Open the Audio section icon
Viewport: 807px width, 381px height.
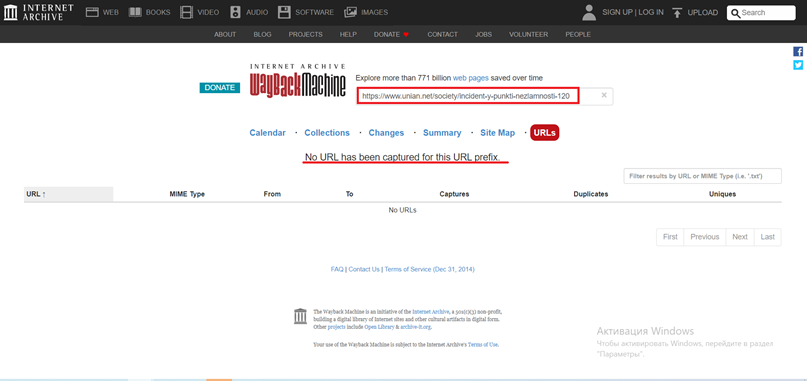click(235, 12)
